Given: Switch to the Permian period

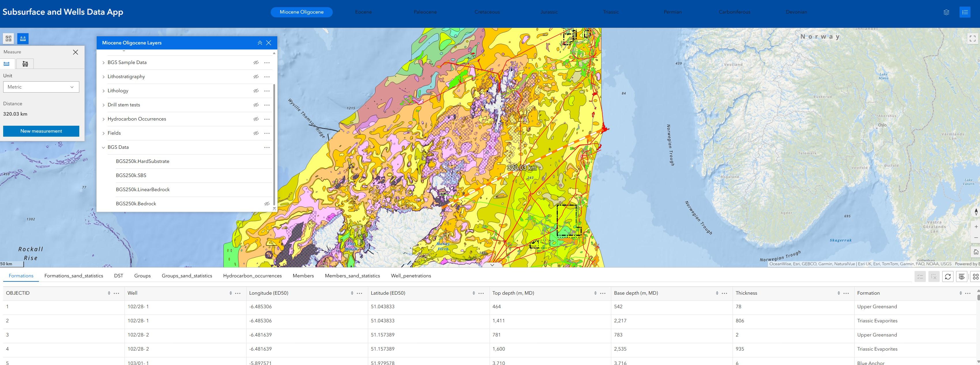Looking at the screenshot, I should 673,12.
